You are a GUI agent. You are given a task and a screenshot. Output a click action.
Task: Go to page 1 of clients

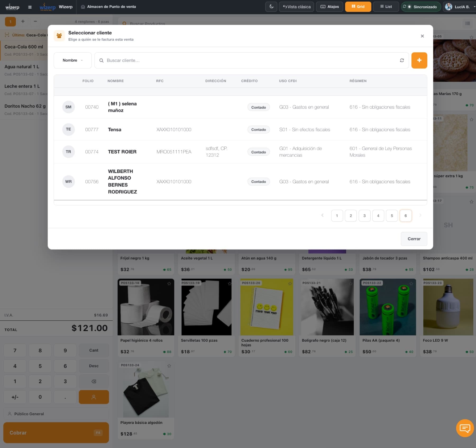337,216
